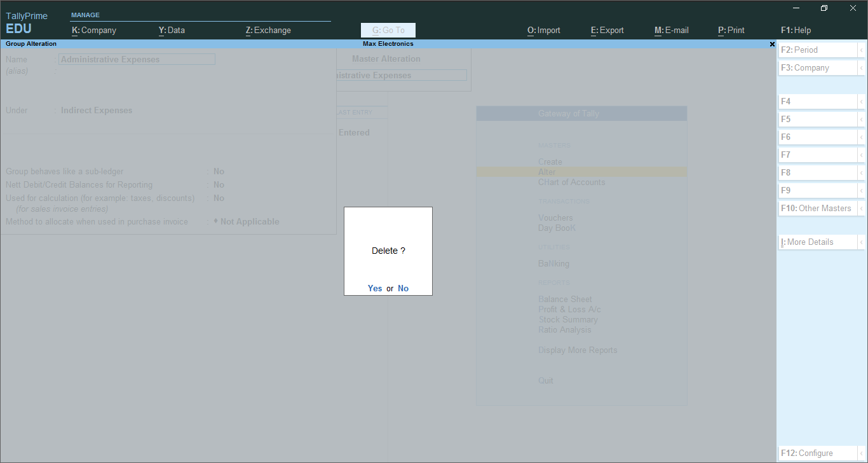Click the Name field Administrative Expenses
This screenshot has height=463, width=868.
point(137,59)
